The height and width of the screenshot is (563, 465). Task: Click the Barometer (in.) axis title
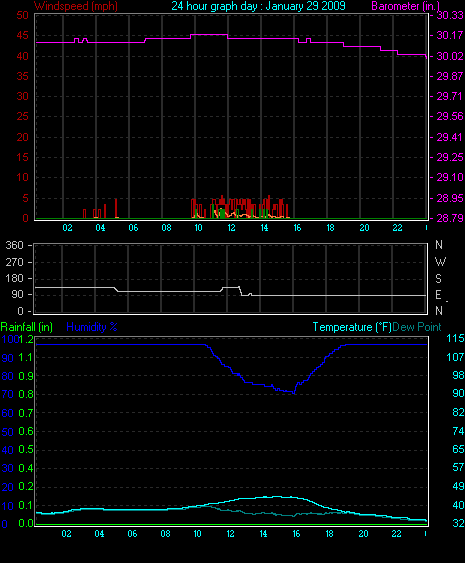pos(405,6)
